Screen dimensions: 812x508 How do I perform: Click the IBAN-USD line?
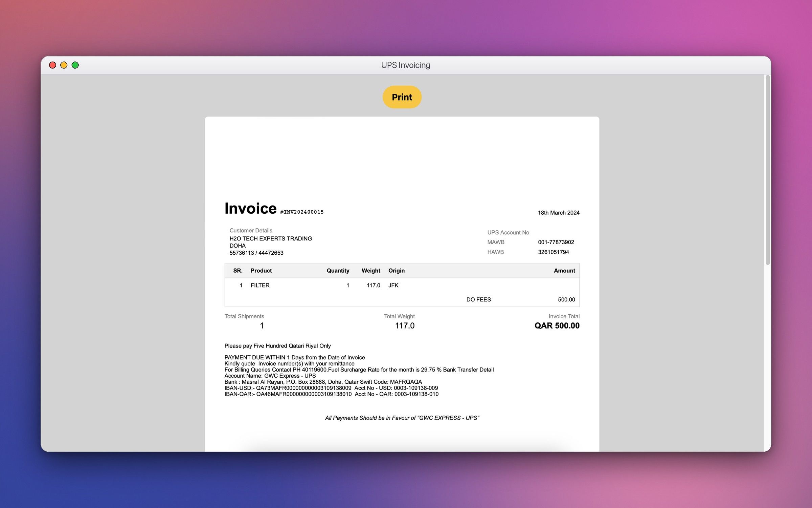tap(331, 388)
